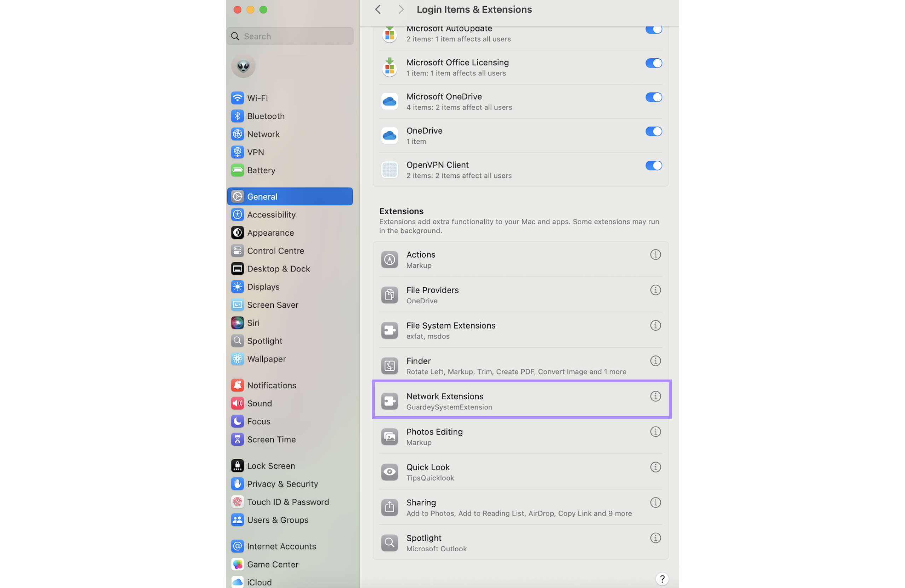Toggle Microsoft OneDrive background item
The height and width of the screenshot is (588, 905).
(654, 97)
